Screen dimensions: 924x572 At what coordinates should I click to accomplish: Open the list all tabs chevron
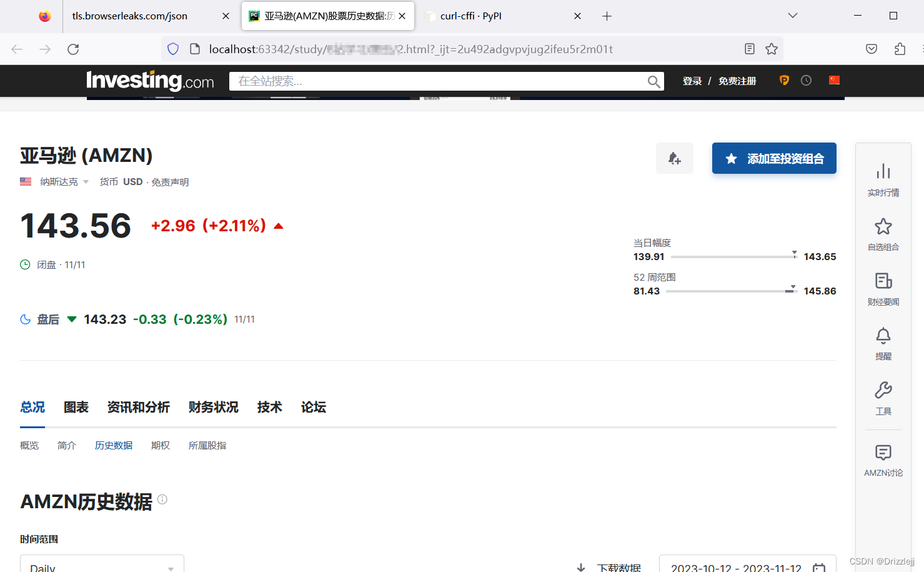tap(793, 16)
